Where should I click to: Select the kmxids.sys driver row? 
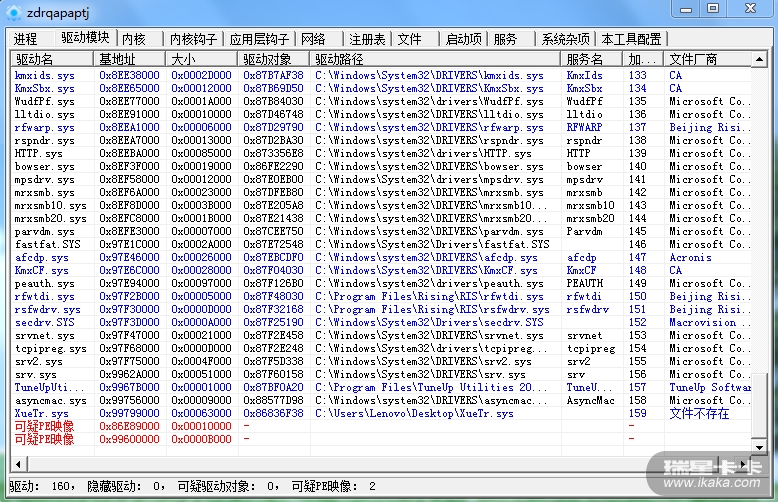tap(381, 75)
